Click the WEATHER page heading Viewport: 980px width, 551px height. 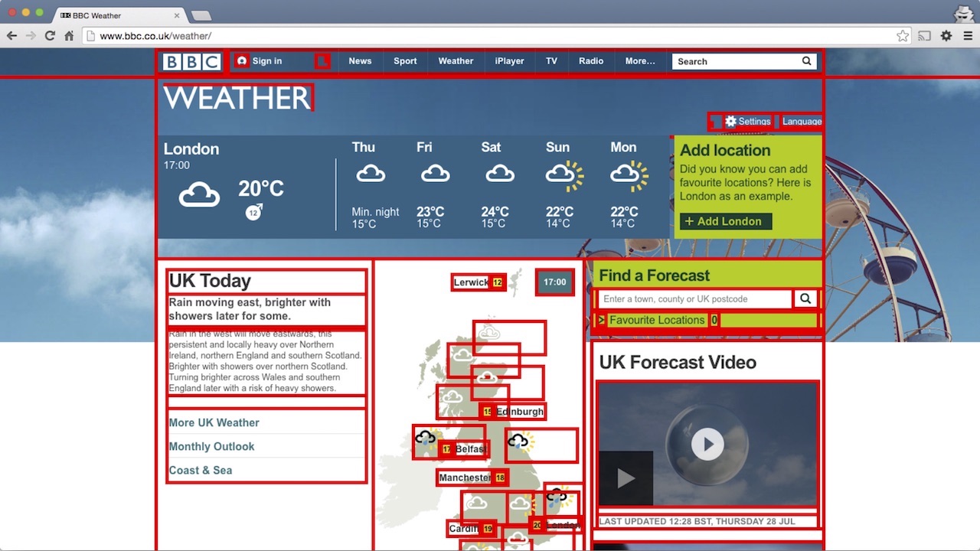tap(237, 98)
